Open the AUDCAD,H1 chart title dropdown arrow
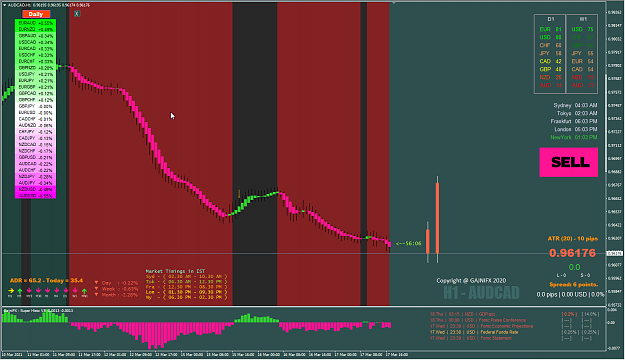The width and height of the screenshot is (625, 360). [x=4, y=5]
